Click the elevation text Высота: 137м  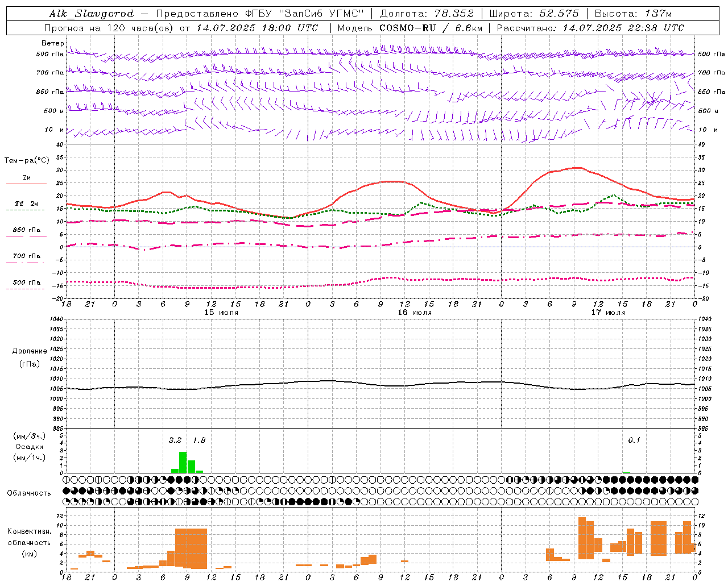633,14
